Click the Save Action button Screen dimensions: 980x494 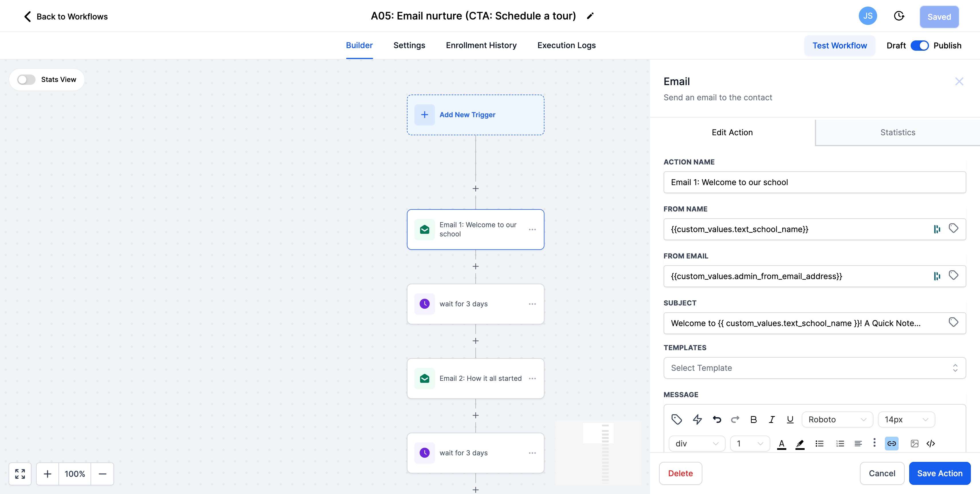(x=940, y=473)
